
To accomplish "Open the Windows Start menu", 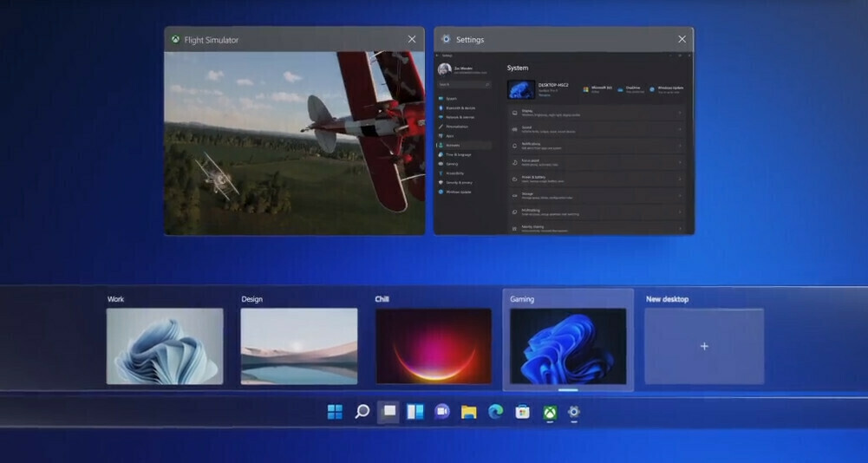I will pyautogui.click(x=335, y=412).
